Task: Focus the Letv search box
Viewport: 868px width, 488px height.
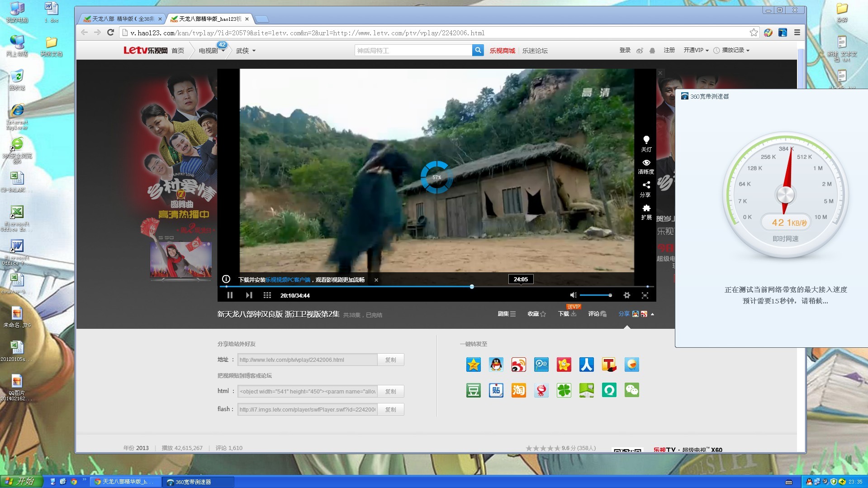Action: point(413,50)
